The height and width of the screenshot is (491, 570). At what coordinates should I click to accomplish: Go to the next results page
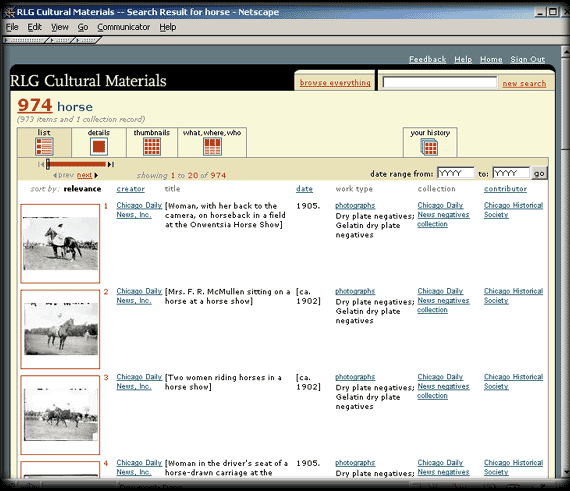[84, 175]
